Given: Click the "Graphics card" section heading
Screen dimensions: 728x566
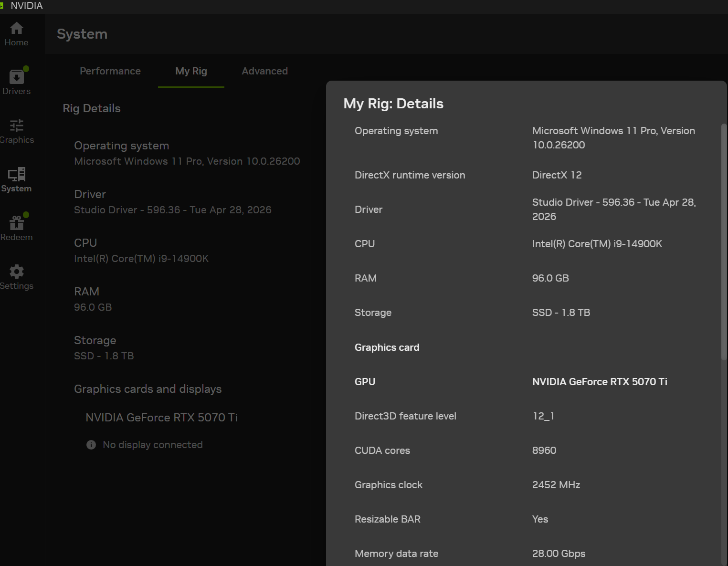Looking at the screenshot, I should (387, 347).
